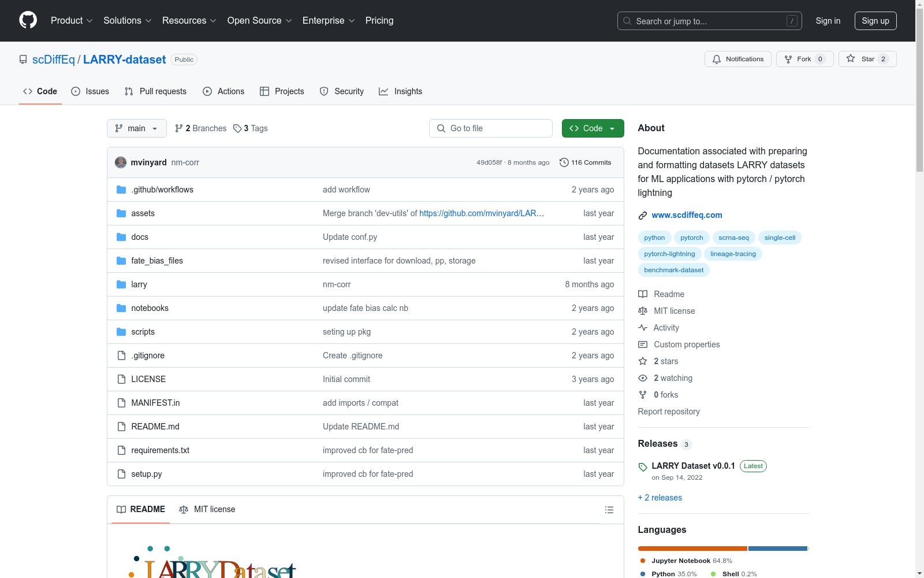Expand the Resources menu
The image size is (924, 578).
pos(189,21)
